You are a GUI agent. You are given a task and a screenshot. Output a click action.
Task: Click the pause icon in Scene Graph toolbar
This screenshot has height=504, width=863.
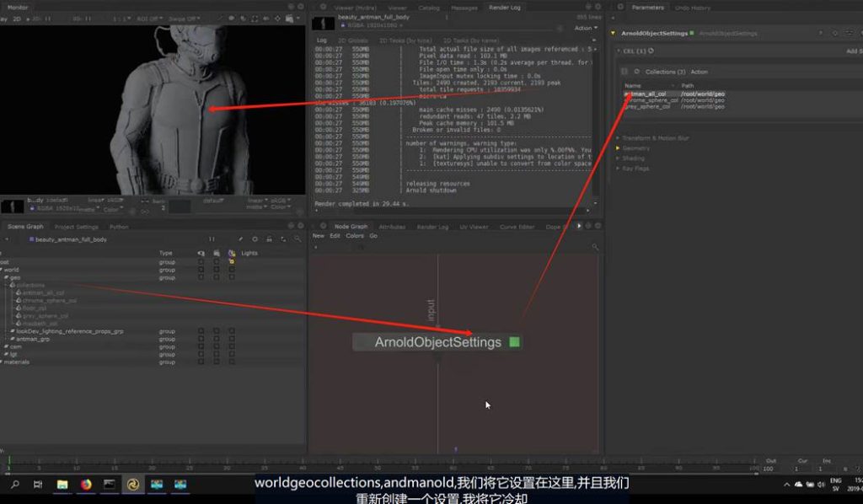coord(212,239)
